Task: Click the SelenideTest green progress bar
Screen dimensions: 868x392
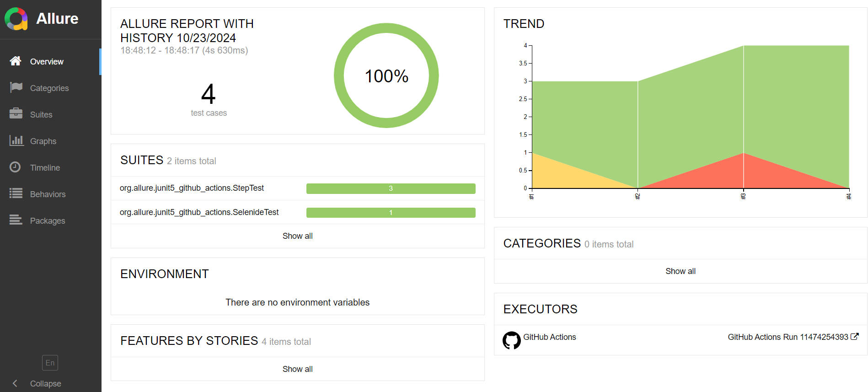Action: tap(391, 213)
